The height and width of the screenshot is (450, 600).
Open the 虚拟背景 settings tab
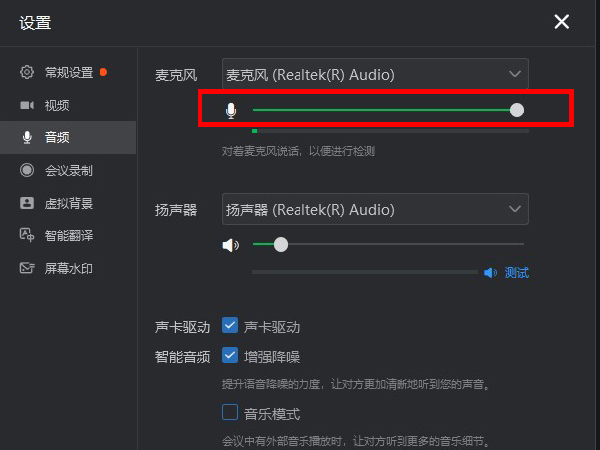[68, 203]
